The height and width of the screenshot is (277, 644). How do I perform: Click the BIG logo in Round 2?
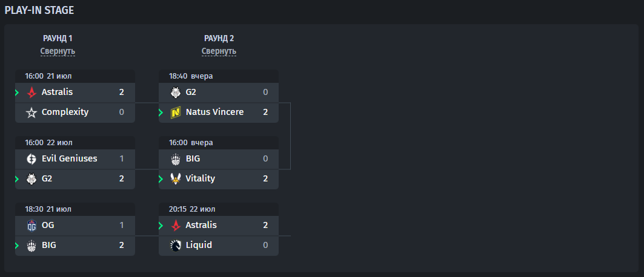[176, 158]
